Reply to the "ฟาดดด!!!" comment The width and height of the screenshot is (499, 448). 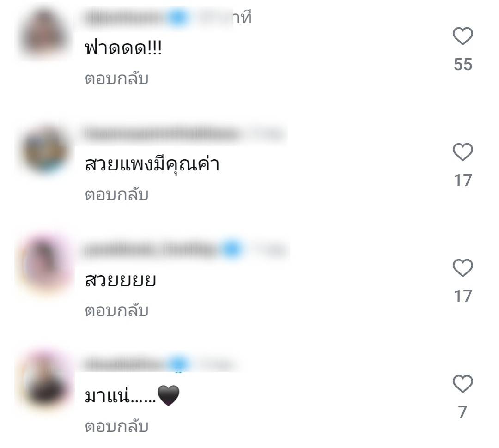click(117, 79)
